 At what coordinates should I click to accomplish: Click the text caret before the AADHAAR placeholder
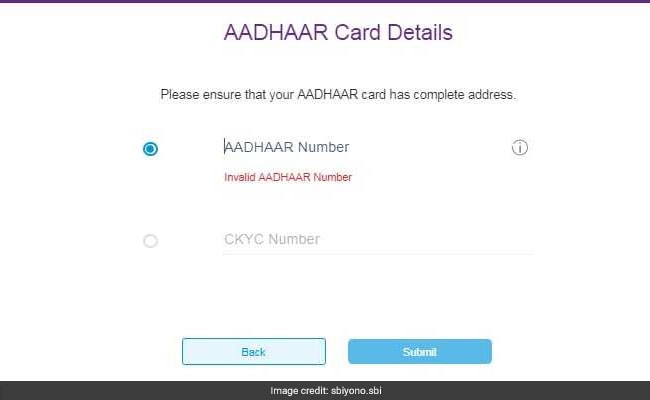click(x=225, y=147)
